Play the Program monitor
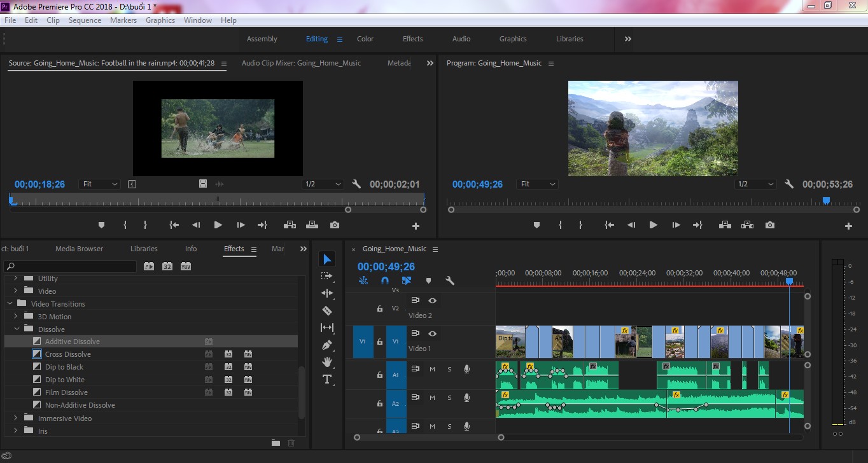The width and height of the screenshot is (868, 463). tap(653, 225)
